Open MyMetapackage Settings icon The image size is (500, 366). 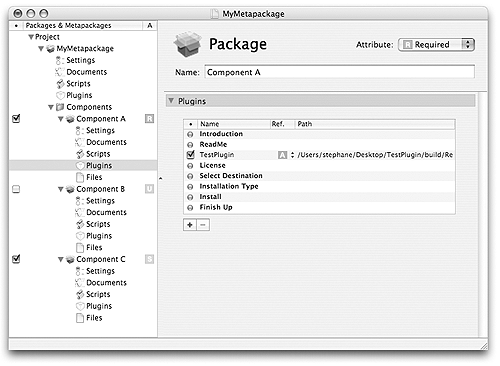click(x=59, y=60)
